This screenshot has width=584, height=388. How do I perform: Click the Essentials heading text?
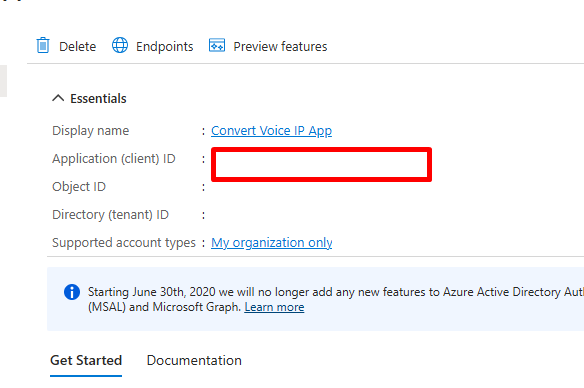(x=98, y=99)
